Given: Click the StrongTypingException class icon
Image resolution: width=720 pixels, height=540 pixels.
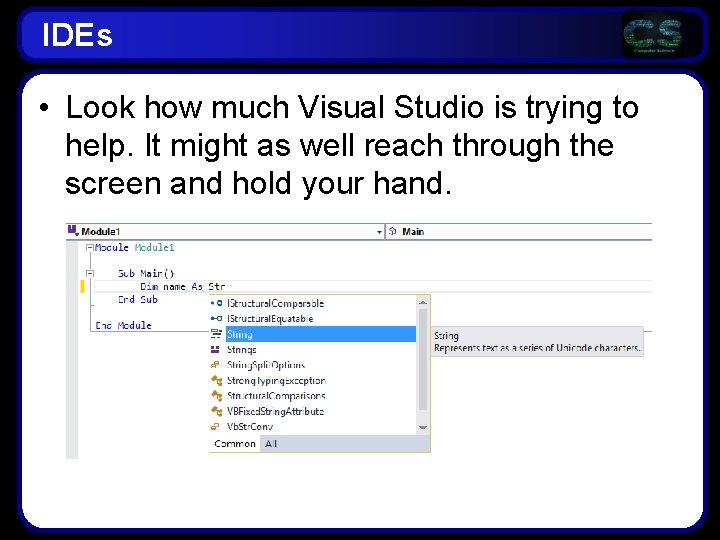Looking at the screenshot, I should [216, 380].
